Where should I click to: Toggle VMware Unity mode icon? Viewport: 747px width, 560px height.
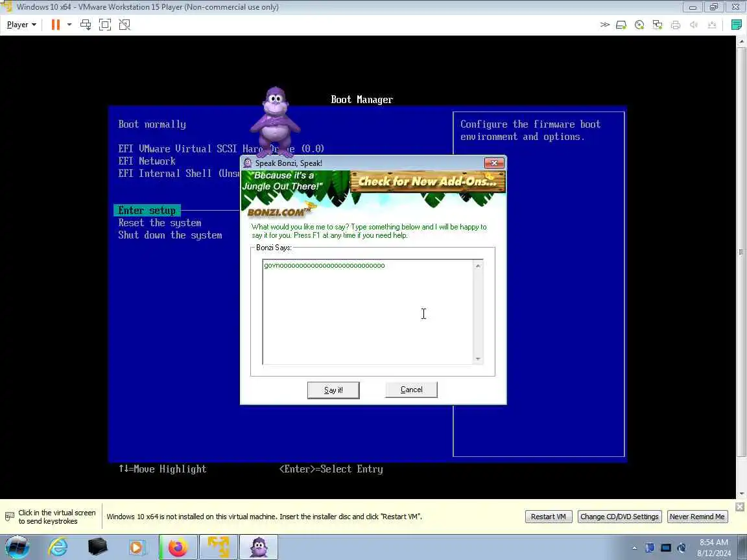(124, 25)
